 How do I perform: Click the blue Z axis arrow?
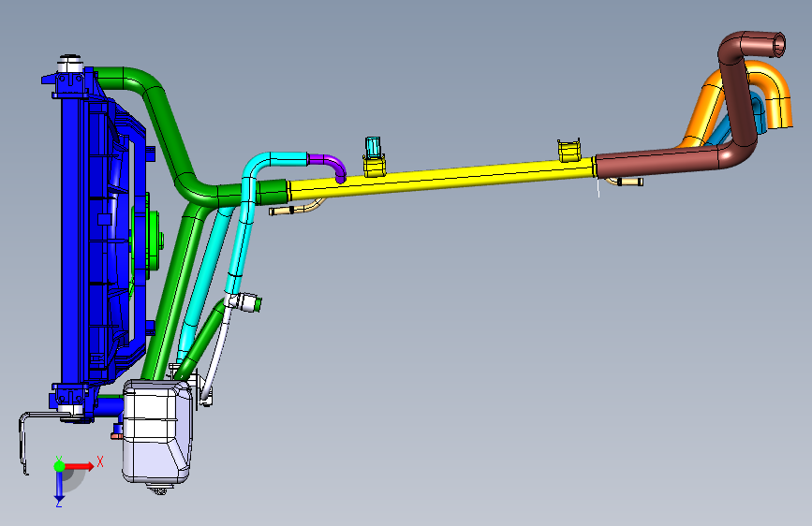click(60, 487)
